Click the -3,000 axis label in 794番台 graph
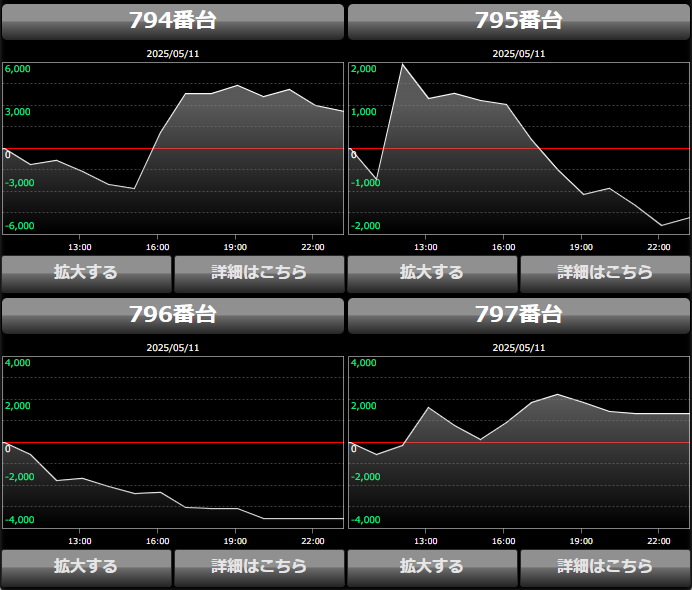Viewport: 692px width, 590px height. click(19, 183)
